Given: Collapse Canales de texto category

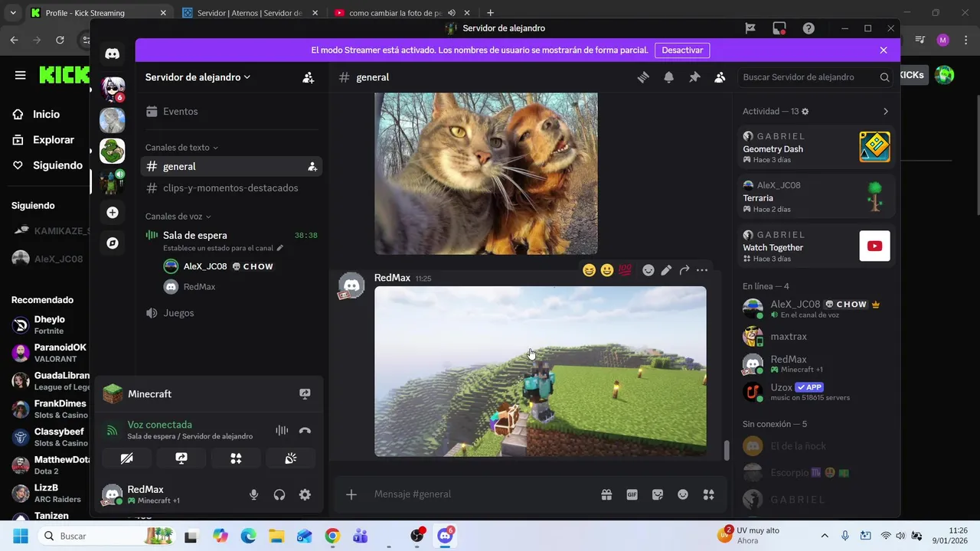Looking at the screenshot, I should [181, 147].
